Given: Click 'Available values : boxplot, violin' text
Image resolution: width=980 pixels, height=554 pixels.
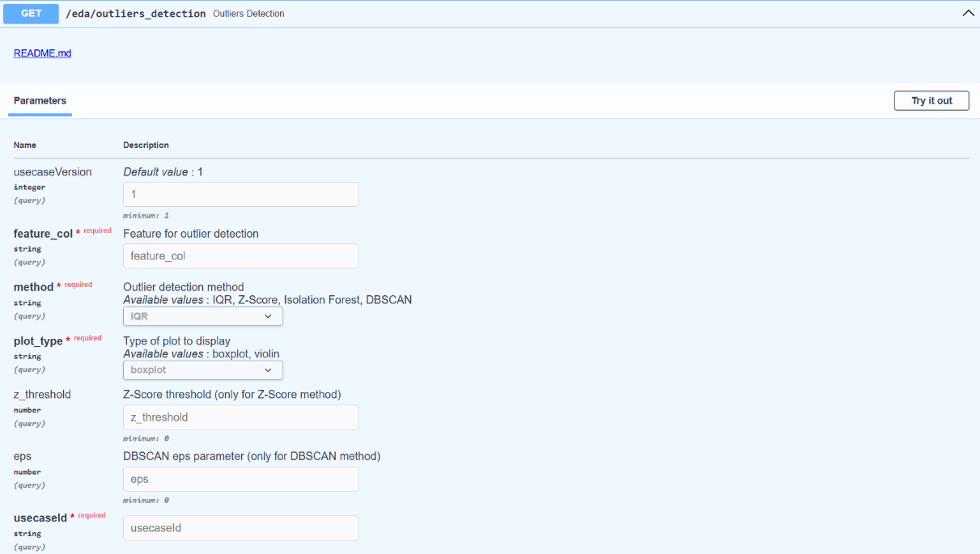Looking at the screenshot, I should click(x=202, y=353).
